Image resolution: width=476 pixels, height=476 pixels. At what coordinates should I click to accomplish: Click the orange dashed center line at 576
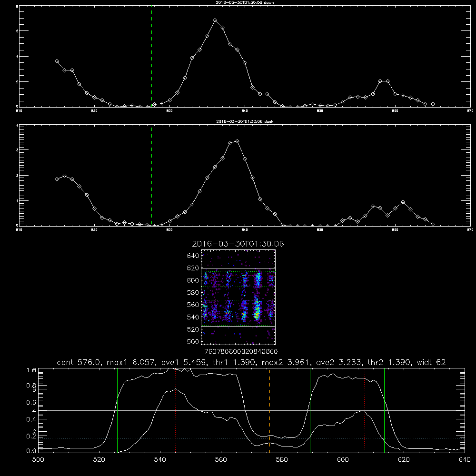point(269,410)
